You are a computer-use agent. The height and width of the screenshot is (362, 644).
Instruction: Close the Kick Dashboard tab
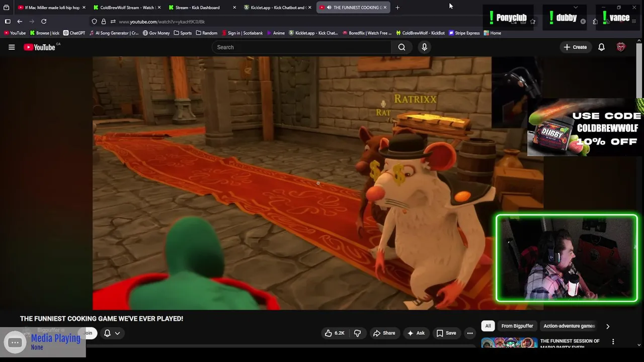tap(234, 8)
